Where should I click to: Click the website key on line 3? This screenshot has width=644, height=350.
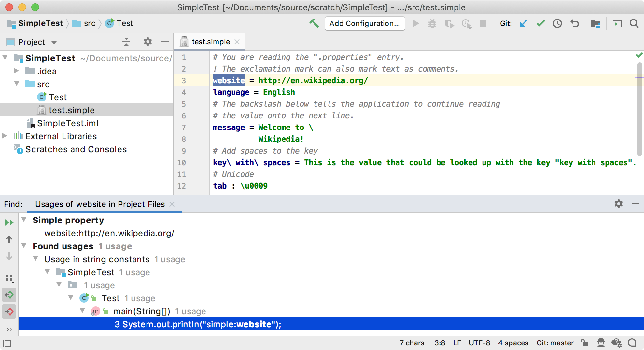(x=229, y=80)
